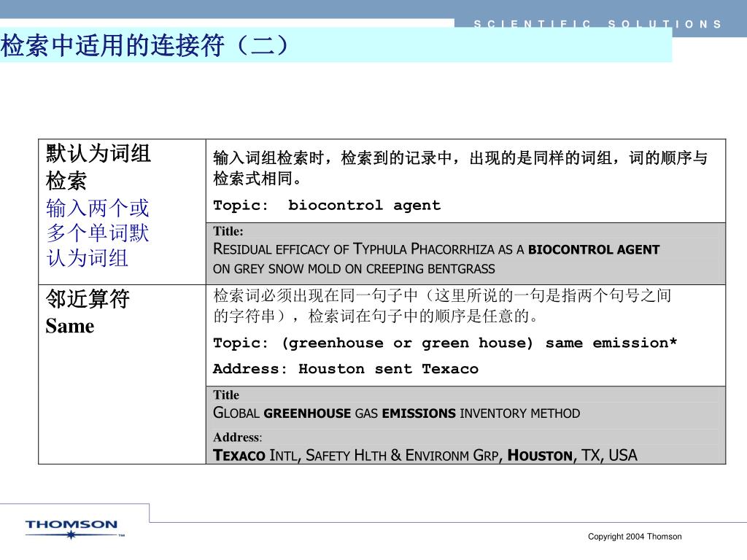Click the description beginning 检索词必须出现在同一句子中

[442, 306]
